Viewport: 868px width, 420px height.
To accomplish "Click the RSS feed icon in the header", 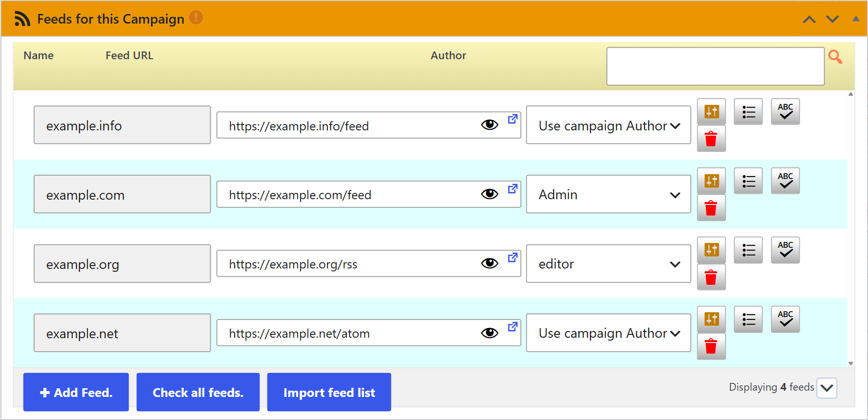I will click(22, 19).
